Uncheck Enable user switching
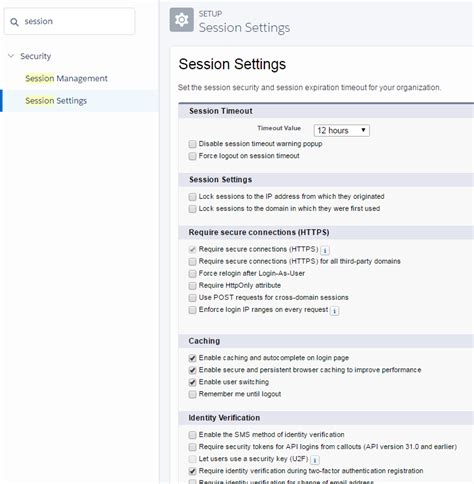This screenshot has height=484, width=474. pos(192,382)
